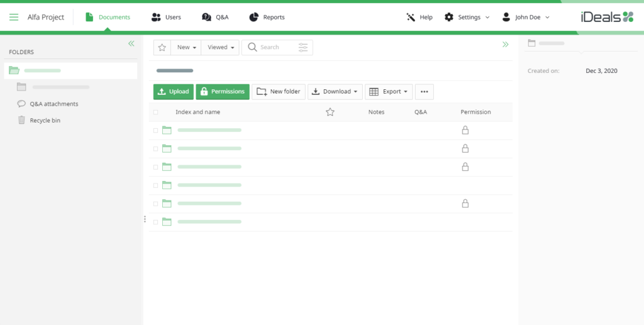The height and width of the screenshot is (325, 644).
Task: Click the three-dots more actions button
Action: click(x=424, y=92)
